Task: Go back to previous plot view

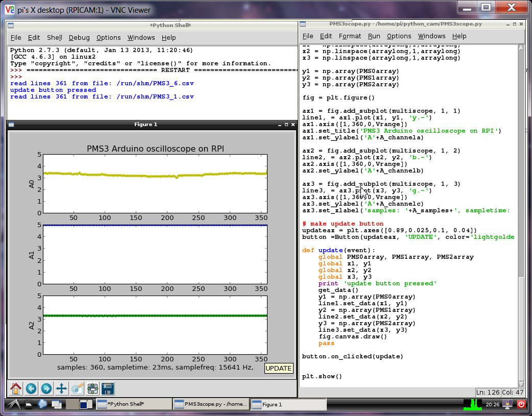Action: coord(31,388)
